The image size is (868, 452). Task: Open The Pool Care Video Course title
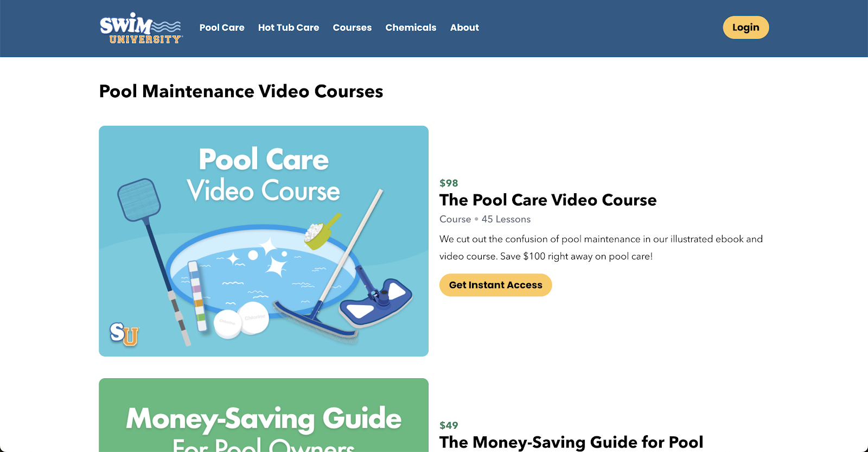coord(548,200)
